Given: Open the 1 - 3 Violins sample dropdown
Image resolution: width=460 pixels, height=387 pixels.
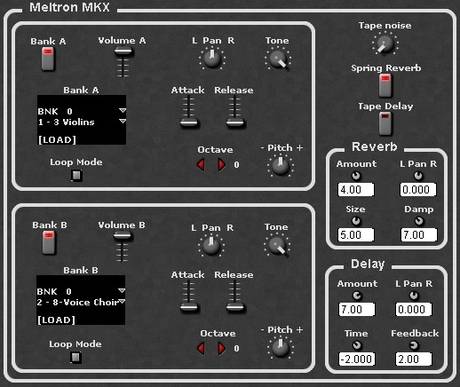Looking at the screenshot, I should [x=122, y=121].
